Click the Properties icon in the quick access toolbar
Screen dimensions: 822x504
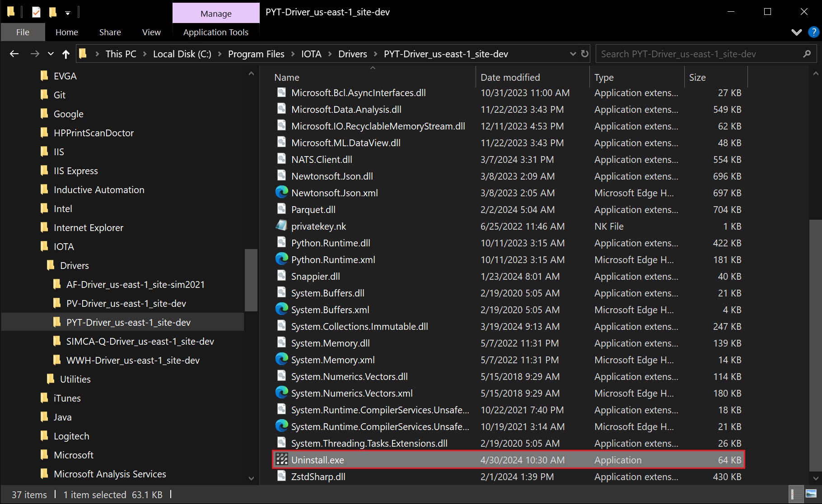coord(37,12)
